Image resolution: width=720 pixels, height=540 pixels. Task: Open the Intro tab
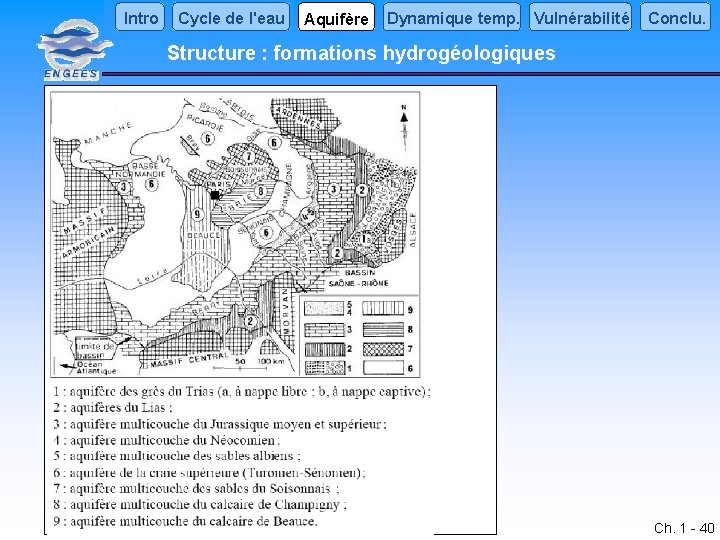[x=140, y=17]
